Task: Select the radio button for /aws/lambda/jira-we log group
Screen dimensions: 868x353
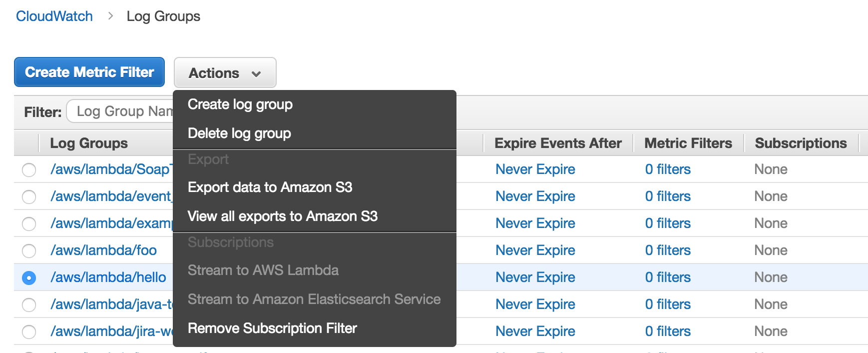Action: tap(28, 331)
